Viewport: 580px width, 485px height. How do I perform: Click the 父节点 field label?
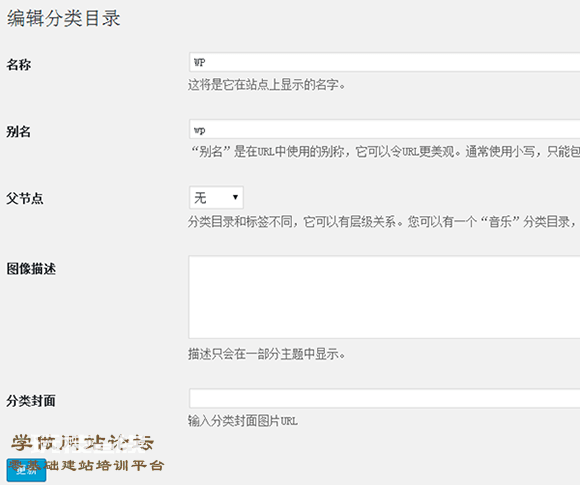[x=25, y=199]
